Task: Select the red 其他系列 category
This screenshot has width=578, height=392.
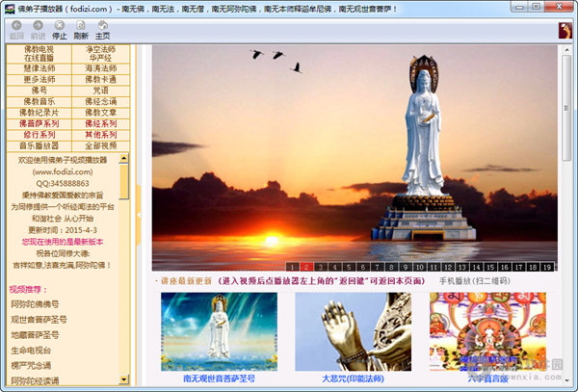Action: [100, 135]
